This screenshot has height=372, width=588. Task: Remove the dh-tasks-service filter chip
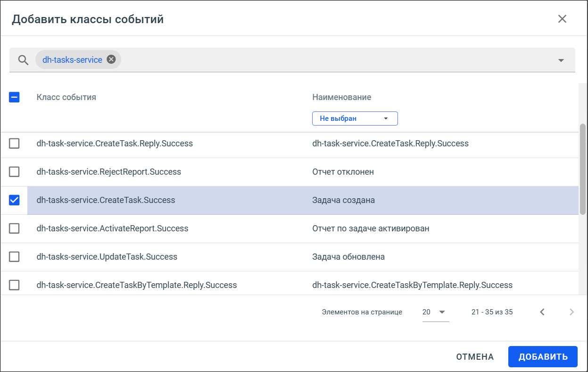pyautogui.click(x=111, y=59)
